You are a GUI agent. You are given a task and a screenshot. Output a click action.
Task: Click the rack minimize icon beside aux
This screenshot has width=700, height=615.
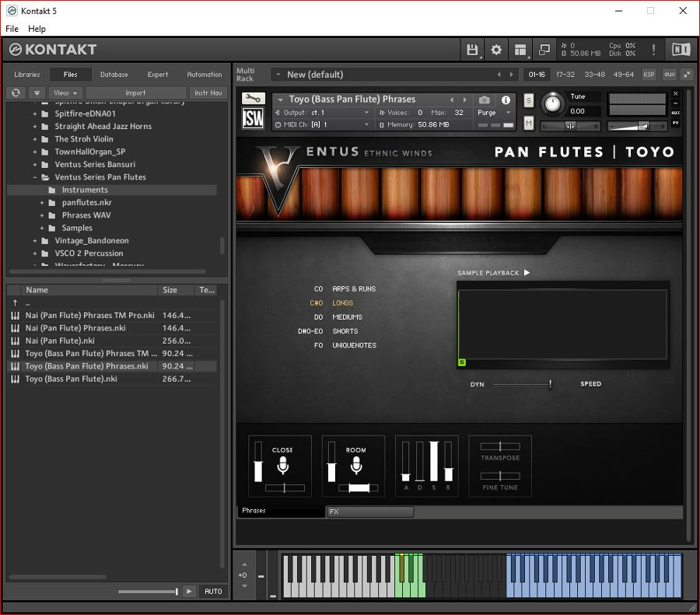[687, 75]
